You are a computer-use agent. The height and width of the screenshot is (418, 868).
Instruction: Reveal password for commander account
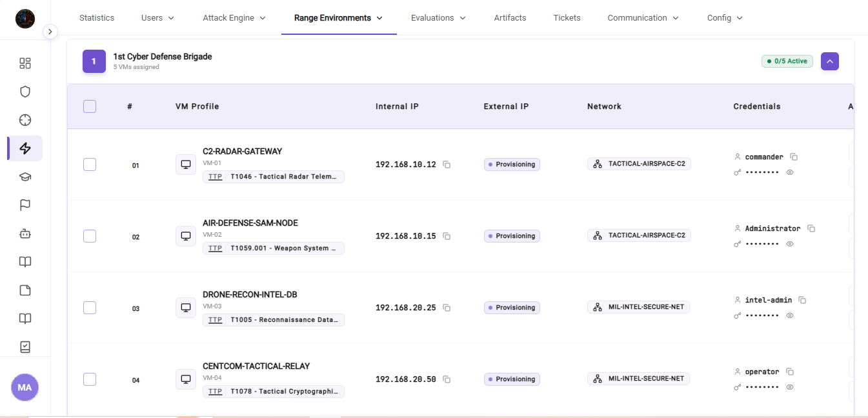[790, 172]
